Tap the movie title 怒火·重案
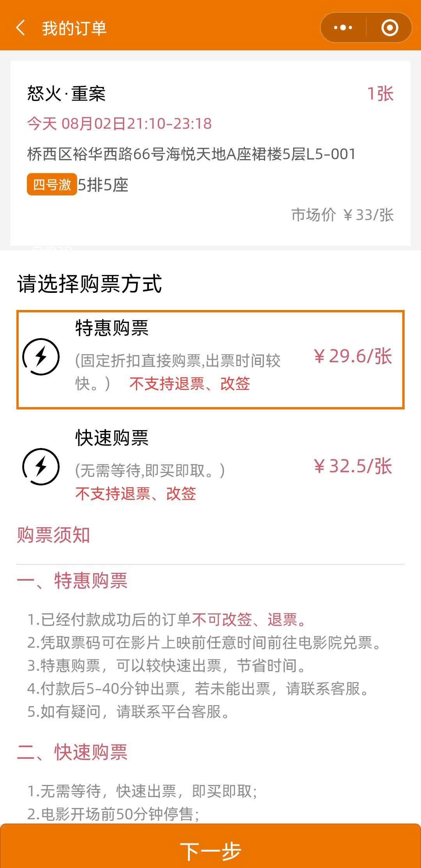 [66, 94]
